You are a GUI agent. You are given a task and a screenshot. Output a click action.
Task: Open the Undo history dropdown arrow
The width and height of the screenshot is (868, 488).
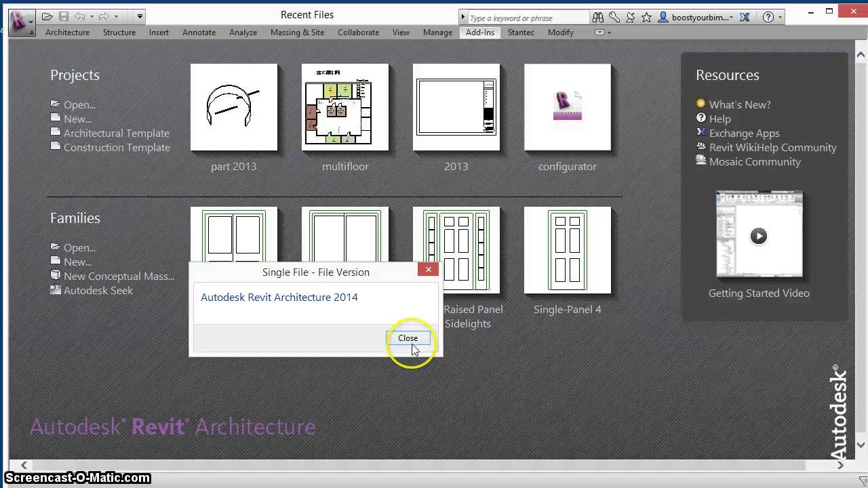click(x=92, y=16)
